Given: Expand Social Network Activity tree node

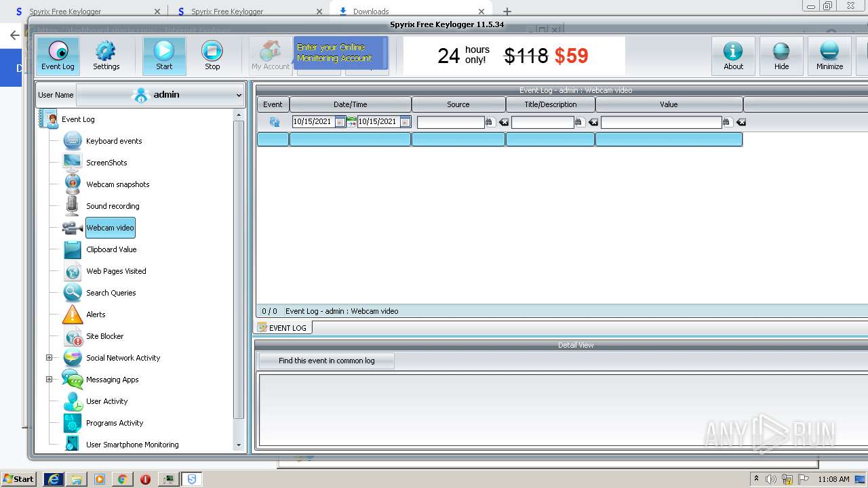Looking at the screenshot, I should pyautogui.click(x=49, y=358).
